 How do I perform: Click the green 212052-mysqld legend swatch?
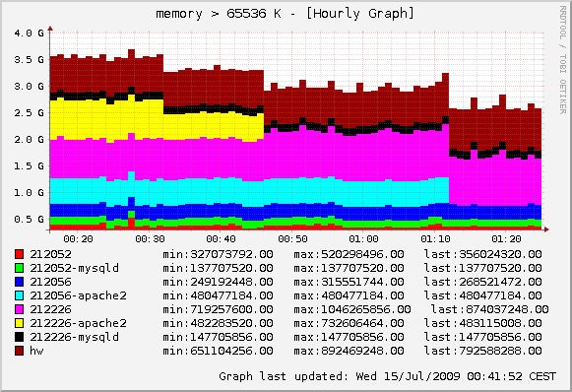(20, 268)
